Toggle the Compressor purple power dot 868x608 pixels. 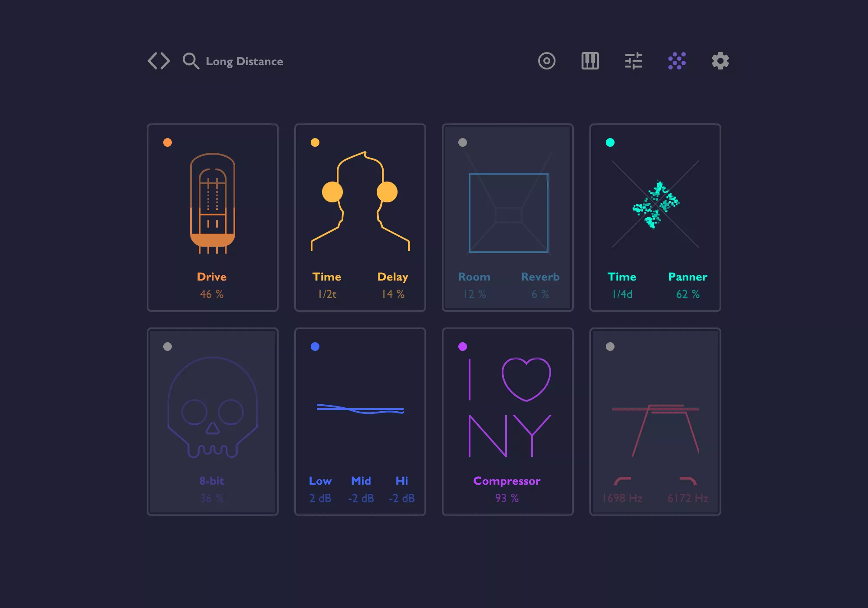[463, 347]
